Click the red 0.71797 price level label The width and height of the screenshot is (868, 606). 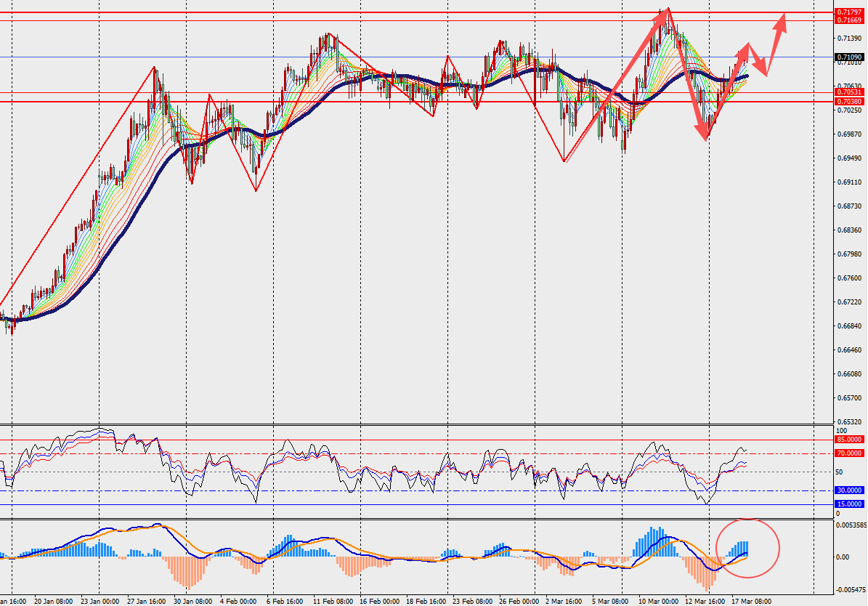(x=849, y=12)
